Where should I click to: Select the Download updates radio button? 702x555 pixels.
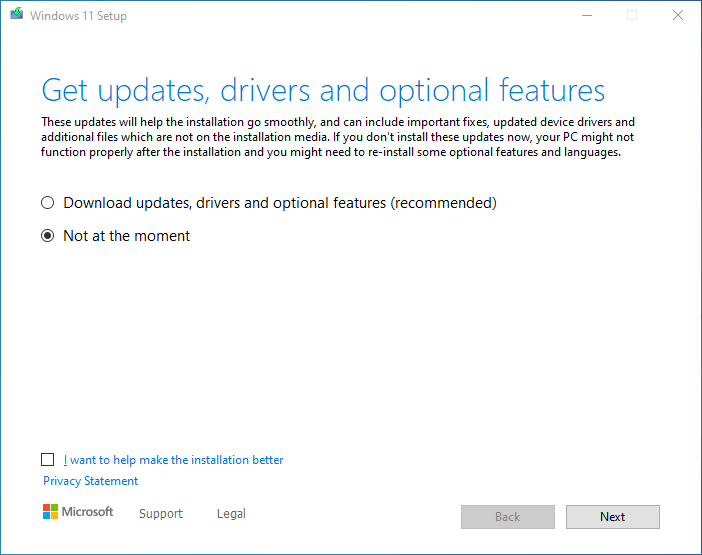[47, 203]
